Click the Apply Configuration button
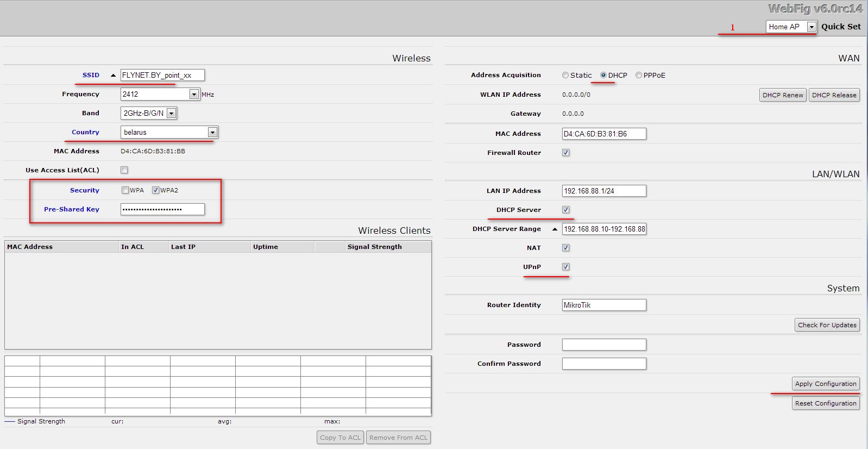 pyautogui.click(x=826, y=384)
